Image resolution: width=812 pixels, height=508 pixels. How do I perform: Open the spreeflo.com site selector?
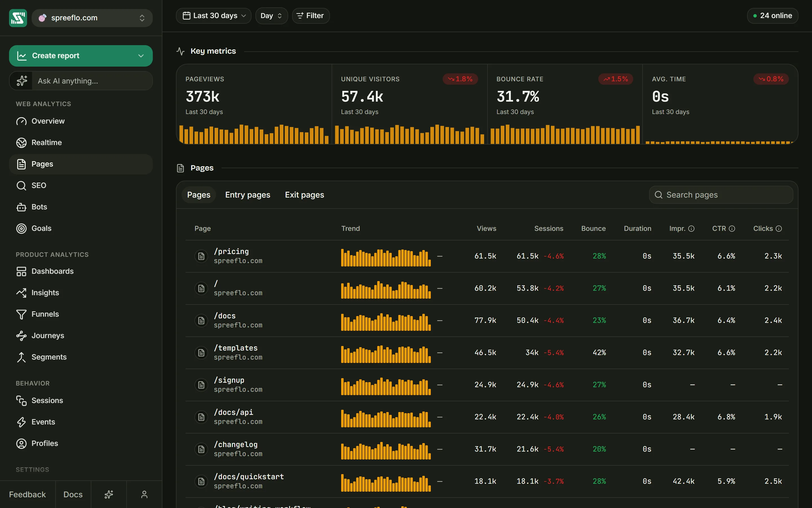tap(92, 18)
